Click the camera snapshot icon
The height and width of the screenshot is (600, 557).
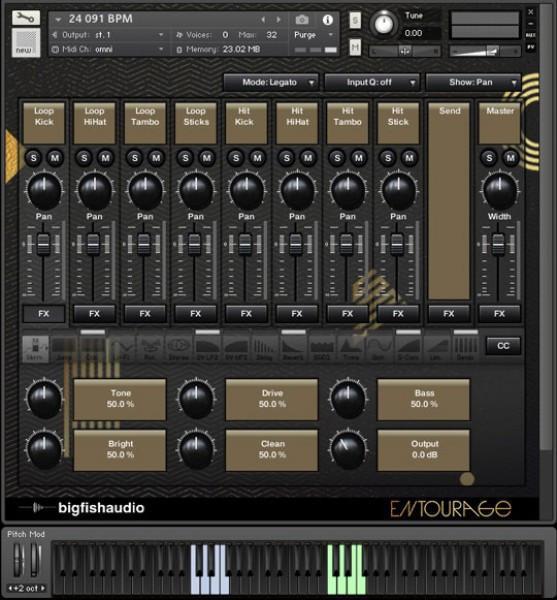(302, 19)
